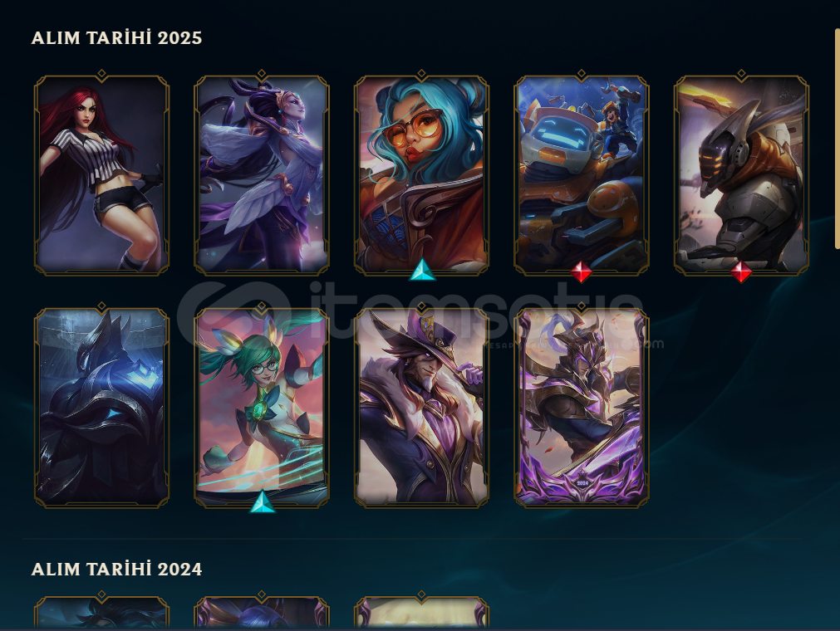
Task: Select the red-haired referee skin card
Action: point(102,175)
